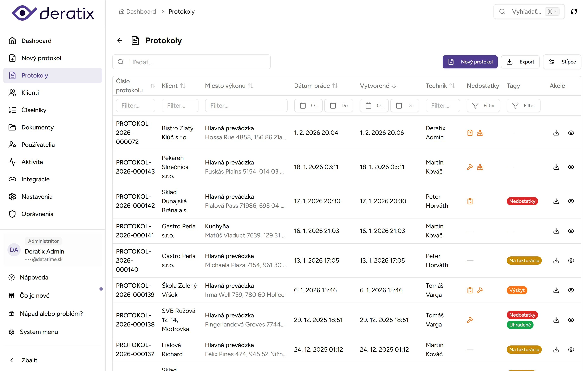Image resolution: width=588 pixels, height=371 pixels.
Task: Open Číselníky in the sidebar menu
Action: pos(34,110)
